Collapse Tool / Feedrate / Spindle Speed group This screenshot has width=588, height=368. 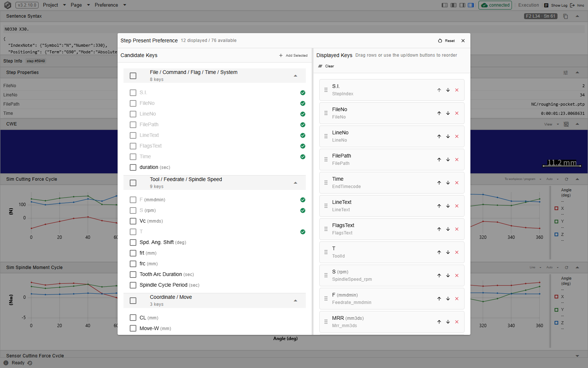pos(295,183)
